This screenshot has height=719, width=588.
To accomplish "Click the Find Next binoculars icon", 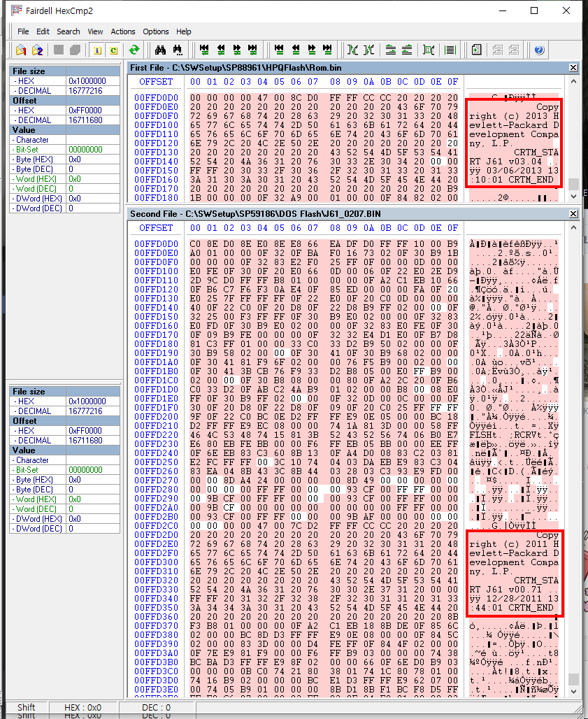I will [x=178, y=50].
